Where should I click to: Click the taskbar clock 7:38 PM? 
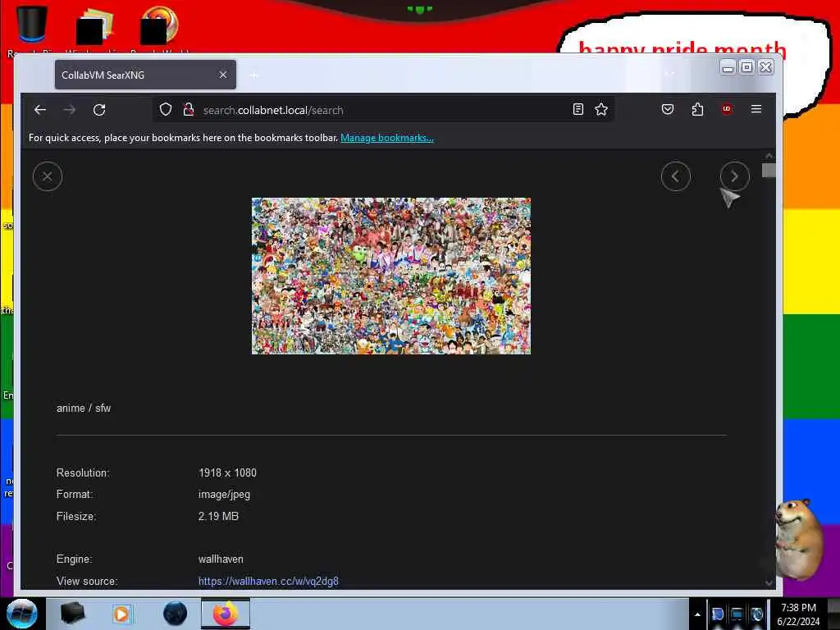pyautogui.click(x=798, y=614)
